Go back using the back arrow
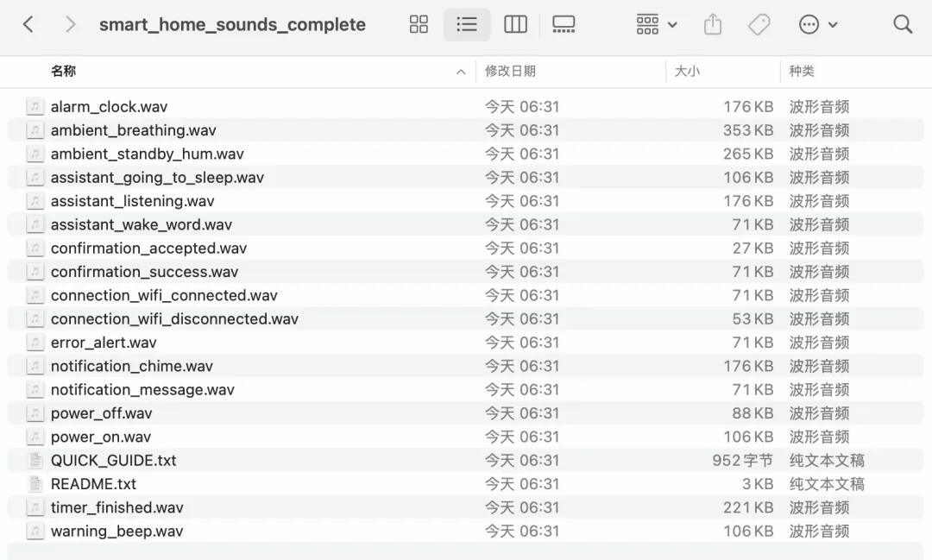This screenshot has height=560, width=932. (x=28, y=24)
